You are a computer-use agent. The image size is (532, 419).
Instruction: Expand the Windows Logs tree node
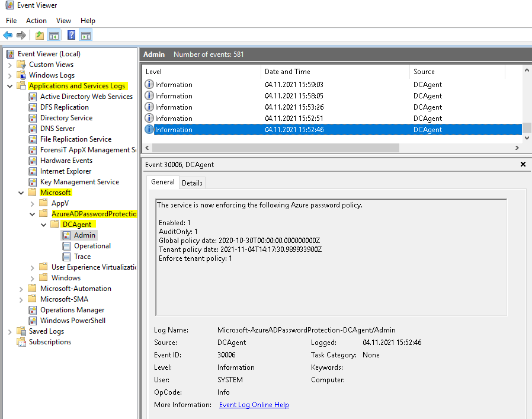[x=10, y=75]
